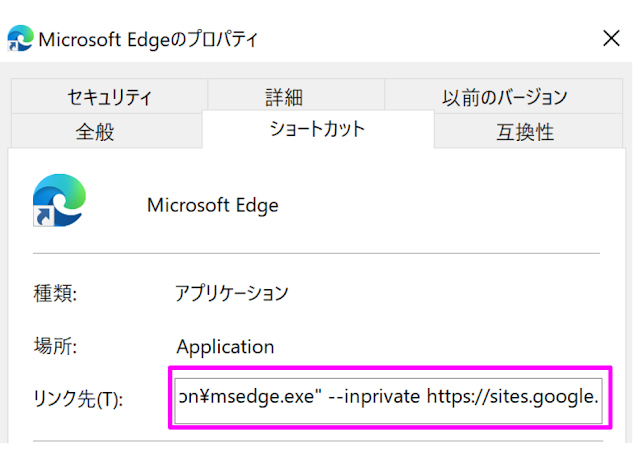Select the ショートカット tab
Image resolution: width=640 pixels, height=456 pixels.
click(318, 129)
